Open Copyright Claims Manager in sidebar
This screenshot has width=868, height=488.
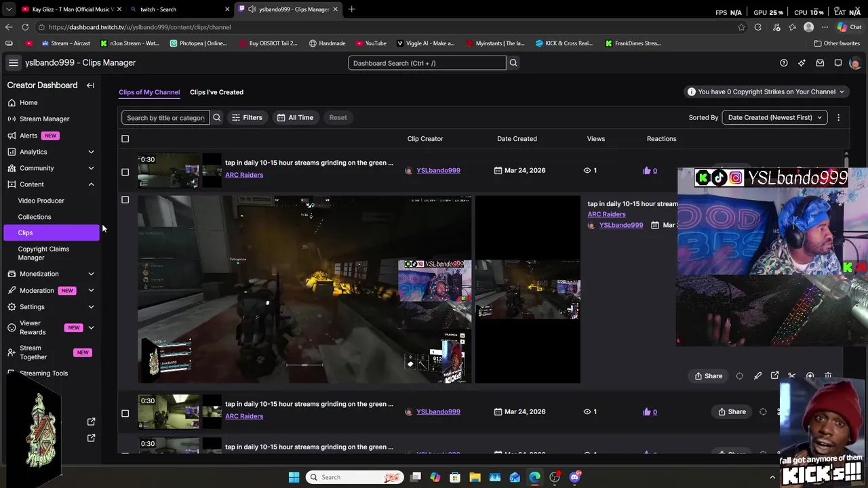[43, 253]
